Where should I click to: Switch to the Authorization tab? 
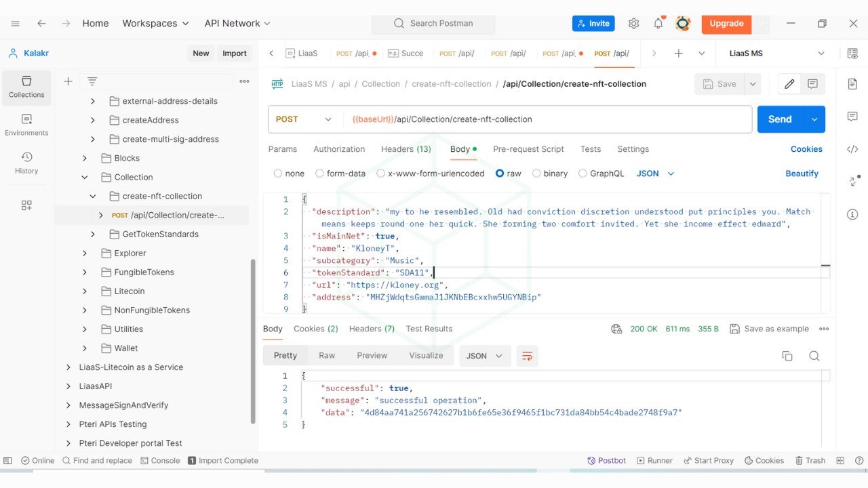339,149
